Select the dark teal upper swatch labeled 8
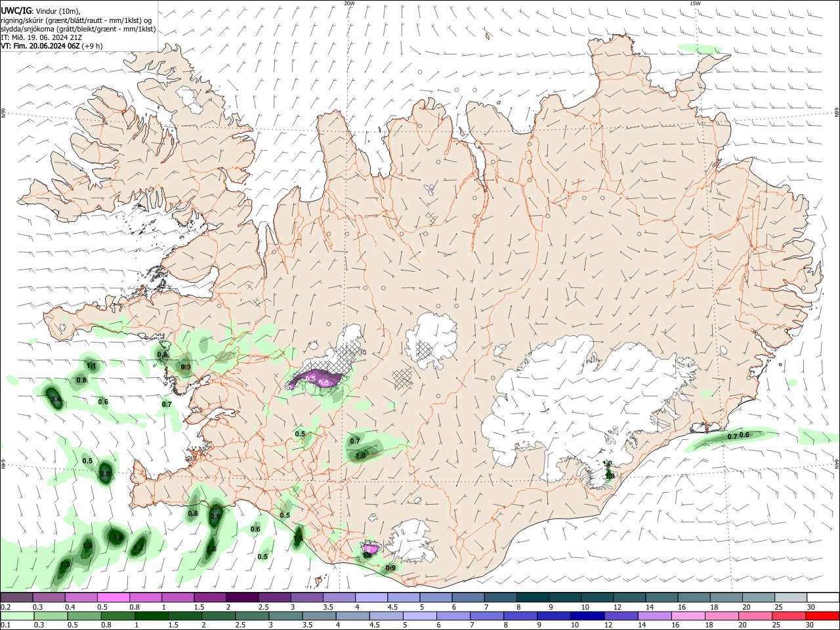This screenshot has height=630, width=840. point(533,597)
